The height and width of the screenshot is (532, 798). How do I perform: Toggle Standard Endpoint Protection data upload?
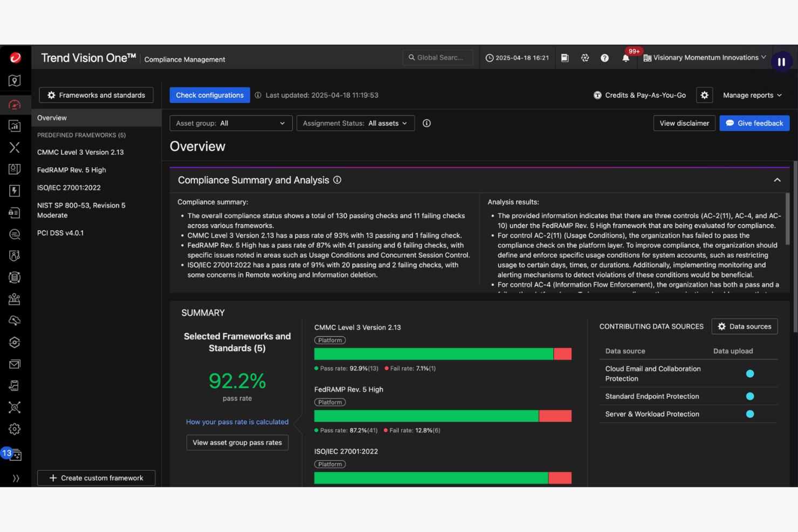[750, 396]
